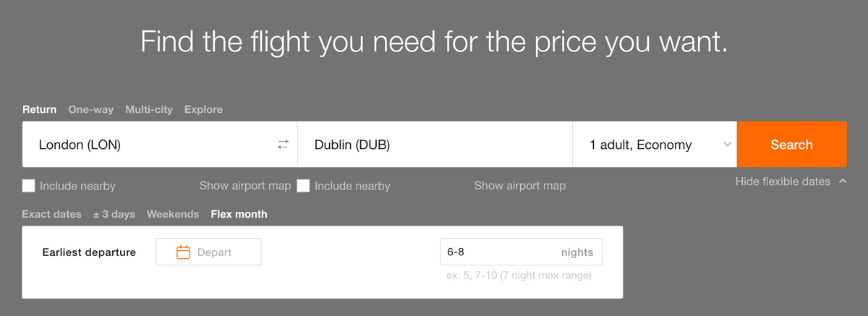Switch to One-way trip type
Screen dimensions: 868x316
(90, 110)
